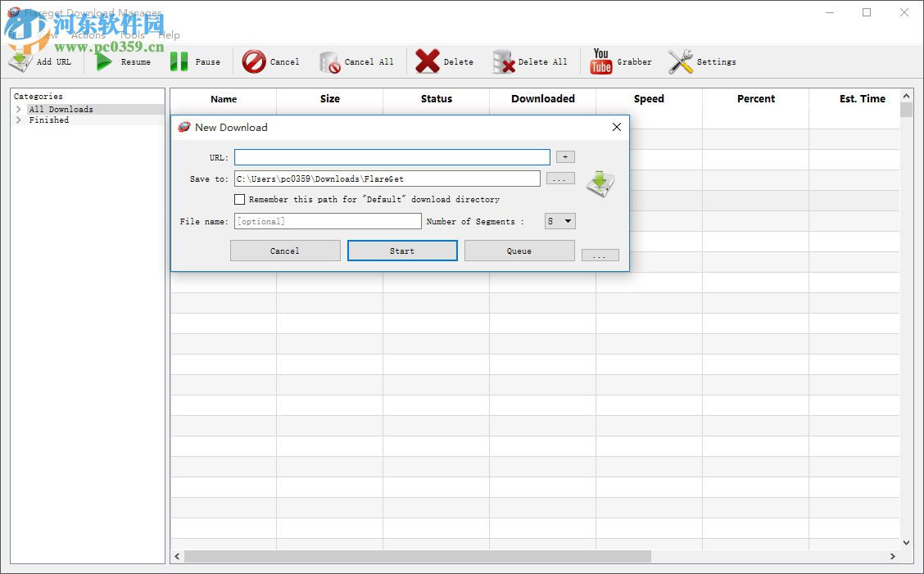The image size is (924, 574).
Task: Click the Save to path field
Action: point(387,179)
